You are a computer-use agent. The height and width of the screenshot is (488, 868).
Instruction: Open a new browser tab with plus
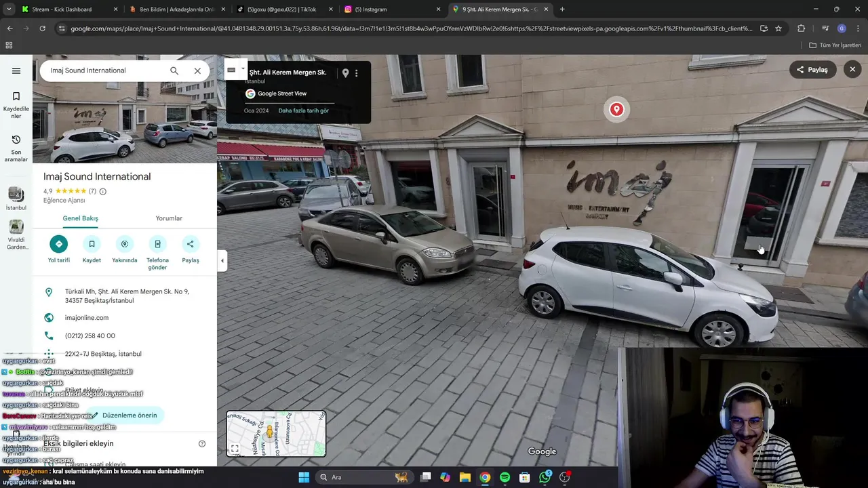point(562,9)
